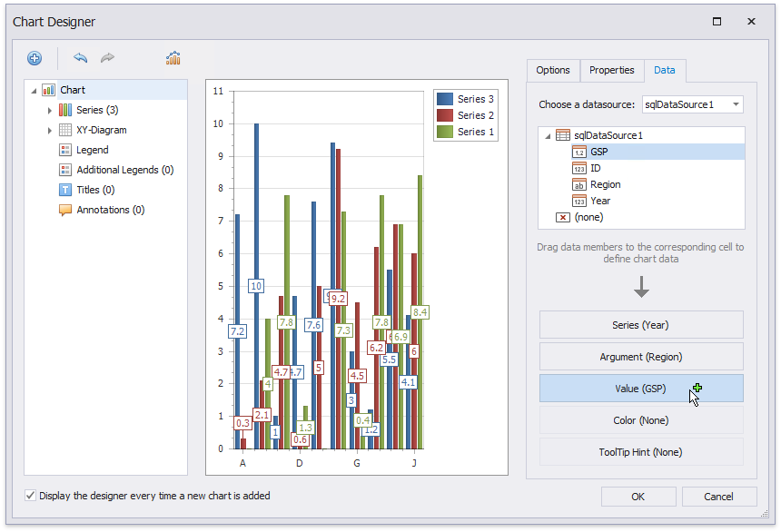This screenshot has width=781, height=532.
Task: Click the Redo arrow icon
Action: coord(107,58)
